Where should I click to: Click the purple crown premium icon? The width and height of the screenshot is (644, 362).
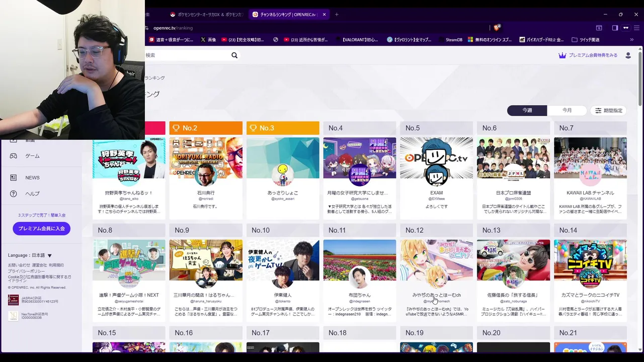pyautogui.click(x=562, y=55)
